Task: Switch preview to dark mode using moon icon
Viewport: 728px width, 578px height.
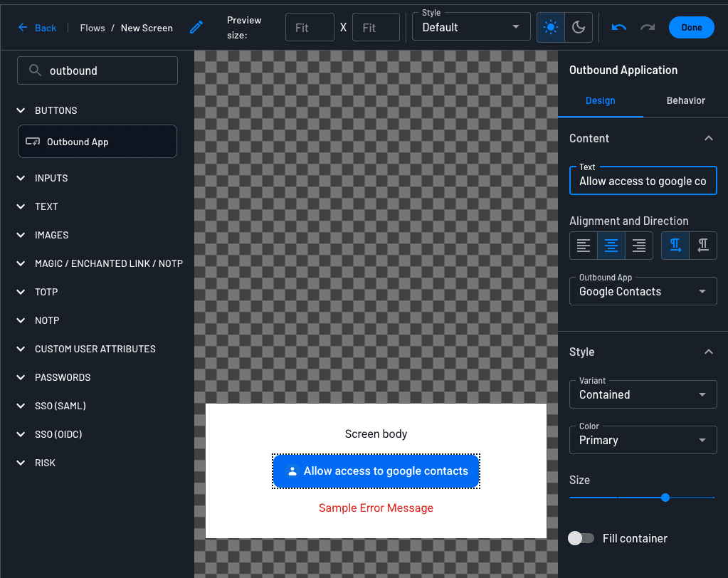Action: click(578, 26)
